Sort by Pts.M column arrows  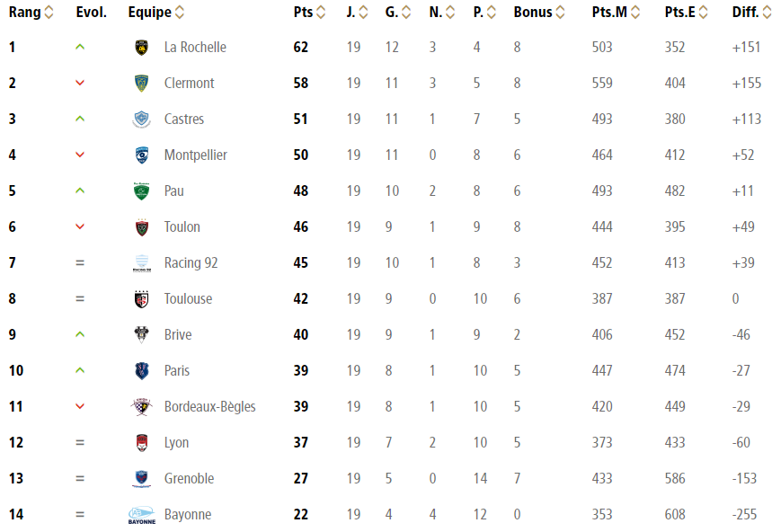tap(635, 13)
